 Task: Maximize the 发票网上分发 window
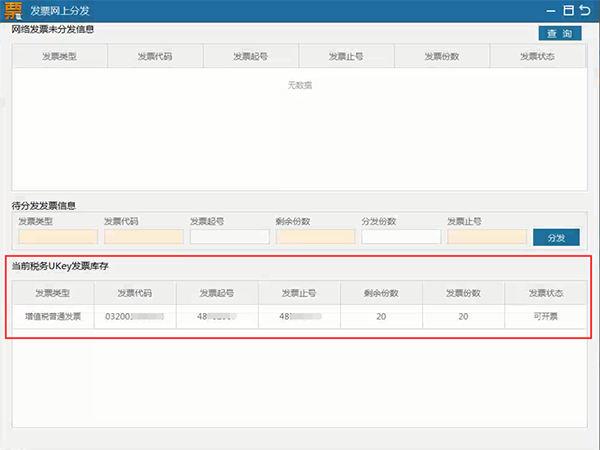click(568, 10)
